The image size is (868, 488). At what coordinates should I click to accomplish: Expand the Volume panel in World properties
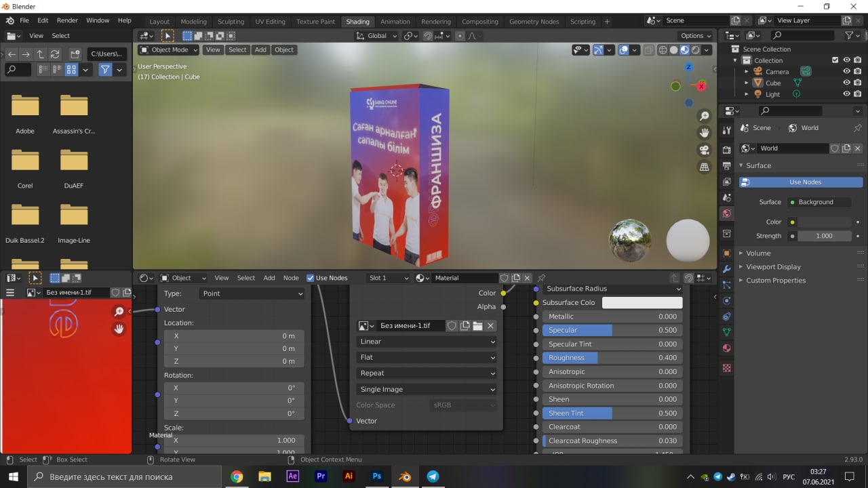pos(758,253)
